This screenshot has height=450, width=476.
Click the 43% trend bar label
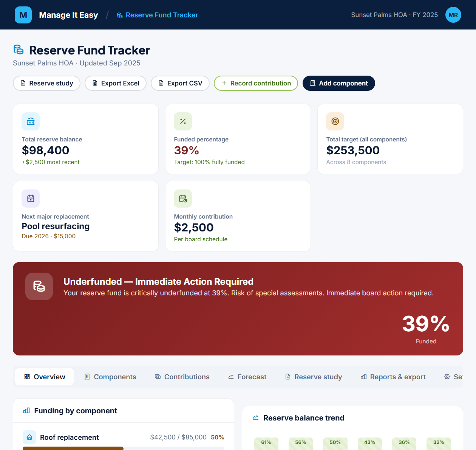(x=370, y=442)
